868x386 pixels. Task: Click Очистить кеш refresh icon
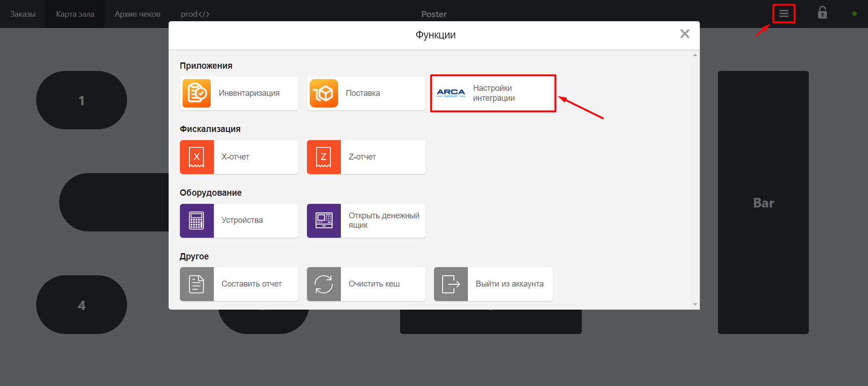click(x=324, y=284)
